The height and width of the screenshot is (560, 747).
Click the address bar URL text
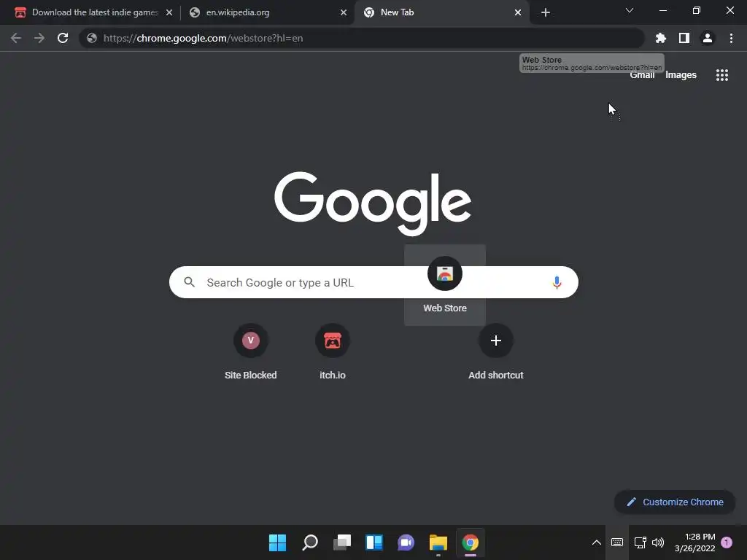point(203,38)
